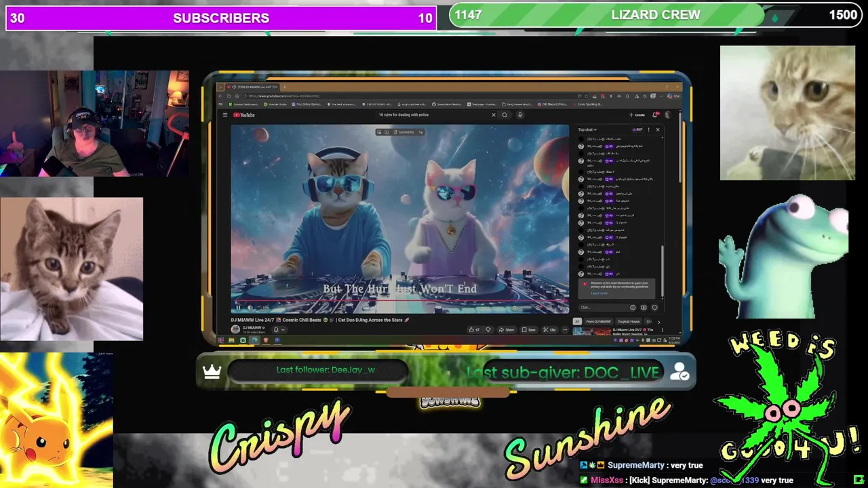The image size is (868, 488).
Task: Open the Creator Dashboard bookmark
Action: click(x=245, y=104)
